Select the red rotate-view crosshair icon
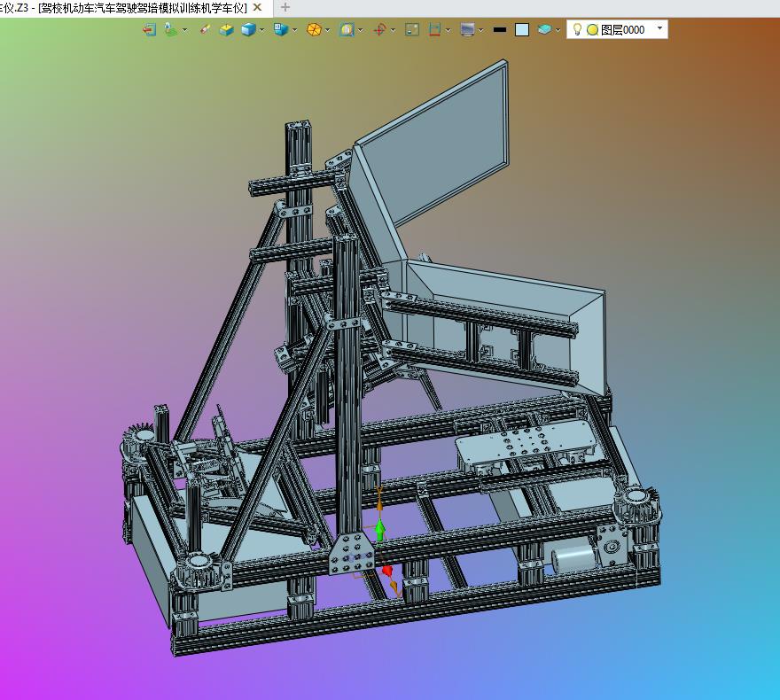 [379, 30]
